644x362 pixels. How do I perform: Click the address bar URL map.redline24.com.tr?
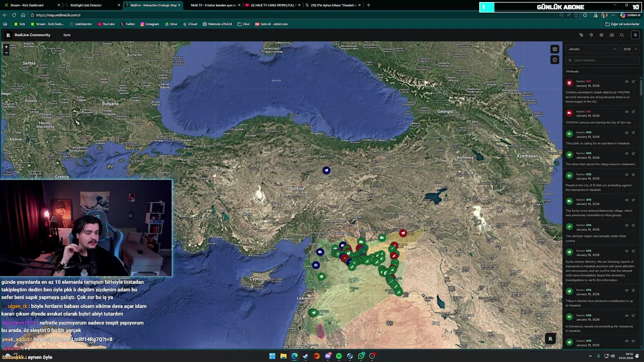(x=58, y=15)
